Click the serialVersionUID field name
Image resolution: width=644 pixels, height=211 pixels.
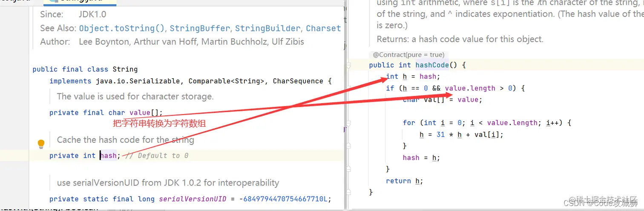(x=193, y=199)
